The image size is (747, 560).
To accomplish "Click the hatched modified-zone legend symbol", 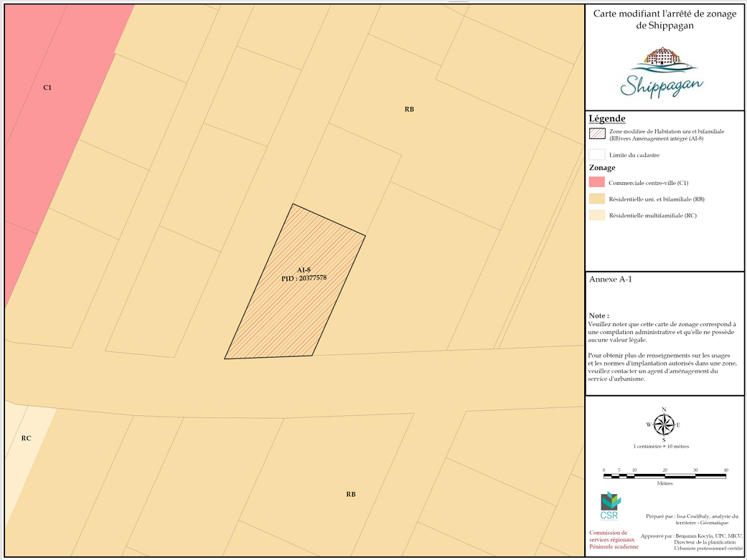I will (x=597, y=133).
